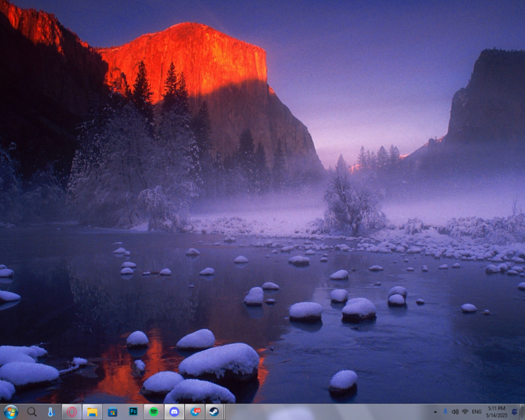Switch to the Discord taskbar app

(x=174, y=412)
